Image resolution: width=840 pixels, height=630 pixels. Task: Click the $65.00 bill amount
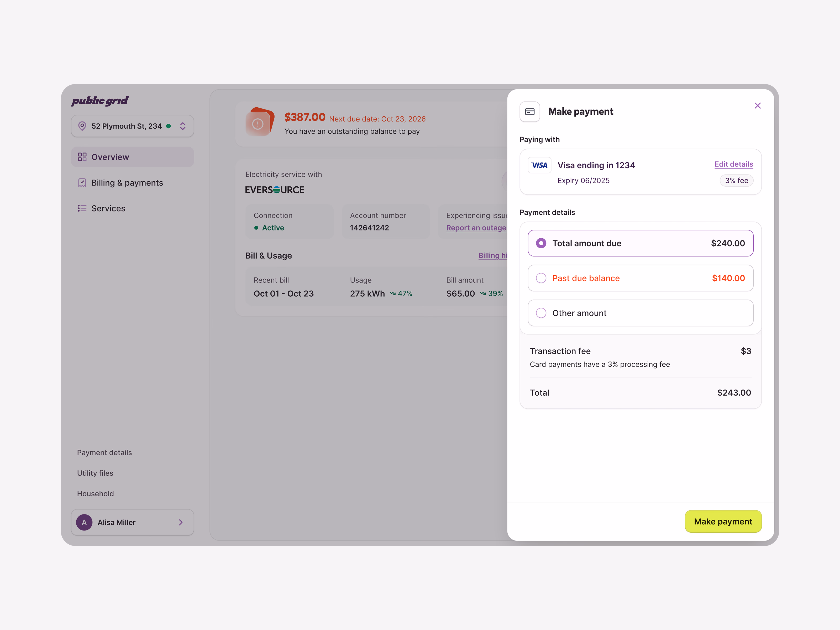[460, 293]
